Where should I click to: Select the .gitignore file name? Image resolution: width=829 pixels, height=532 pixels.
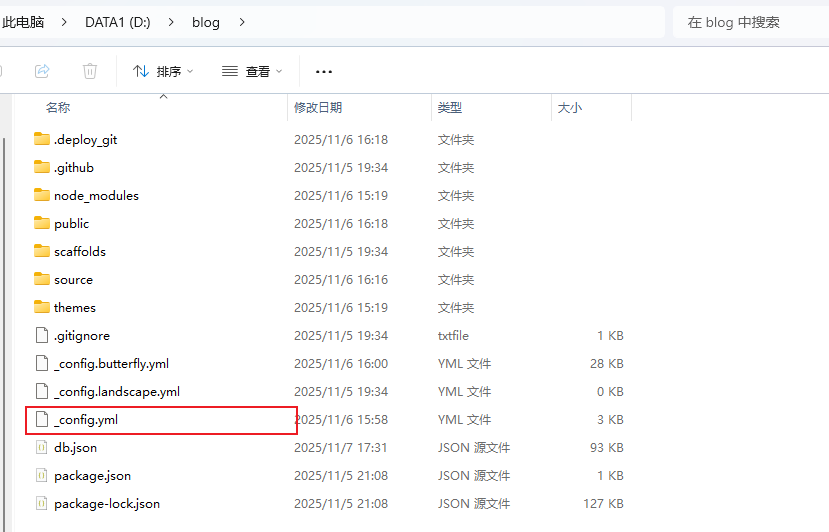click(x=82, y=336)
